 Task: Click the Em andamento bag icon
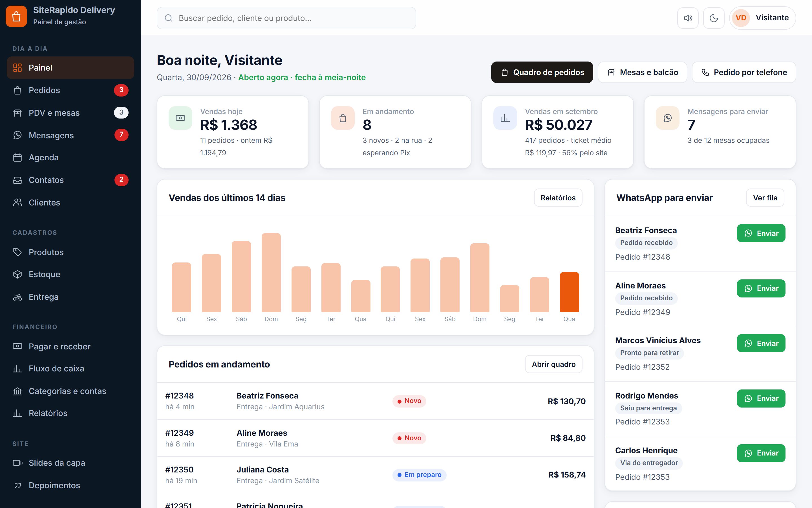[x=343, y=118]
